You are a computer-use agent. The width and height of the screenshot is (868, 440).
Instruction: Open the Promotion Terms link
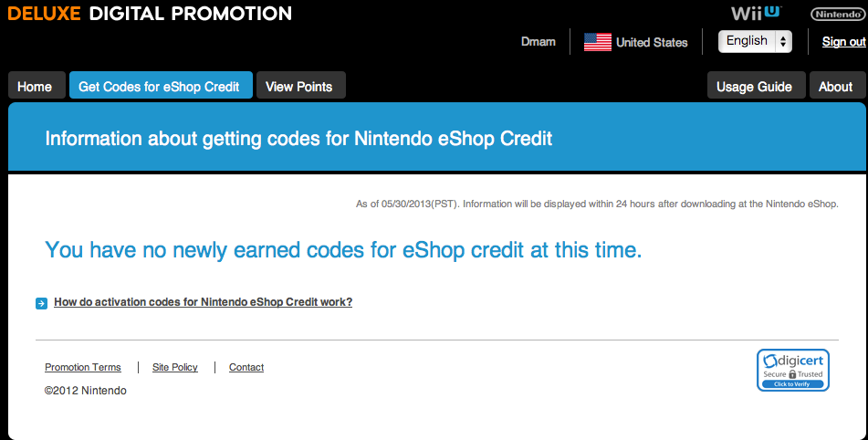tap(83, 367)
